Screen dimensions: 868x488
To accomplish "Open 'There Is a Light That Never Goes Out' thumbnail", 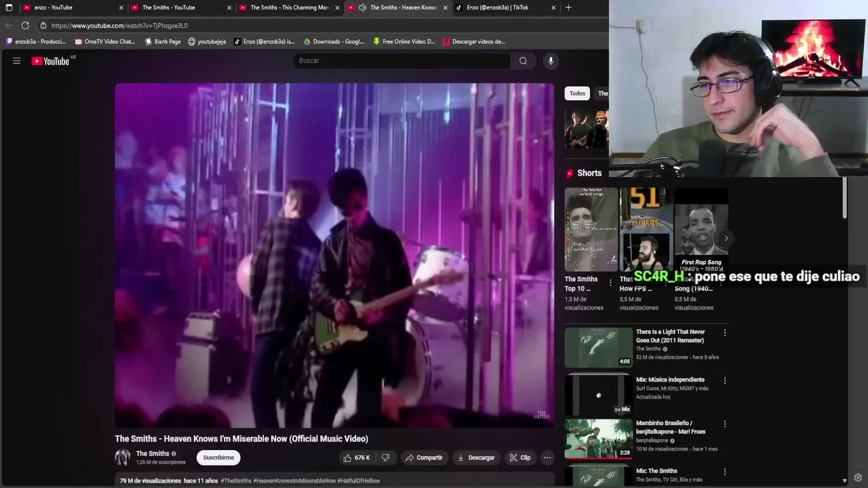I will point(598,347).
